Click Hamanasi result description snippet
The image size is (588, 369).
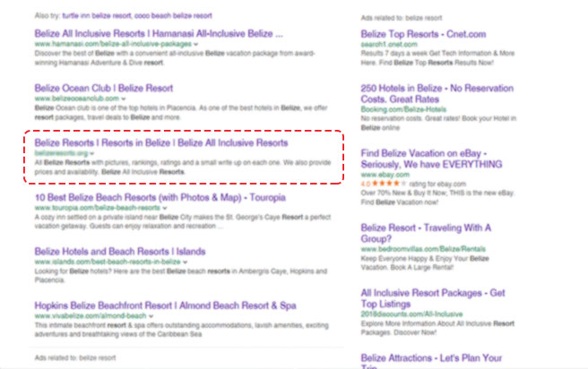coord(175,58)
